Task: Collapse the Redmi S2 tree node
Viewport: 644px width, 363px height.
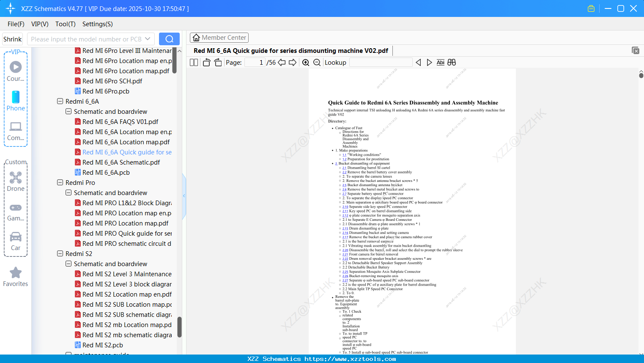Action: pyautogui.click(x=60, y=254)
